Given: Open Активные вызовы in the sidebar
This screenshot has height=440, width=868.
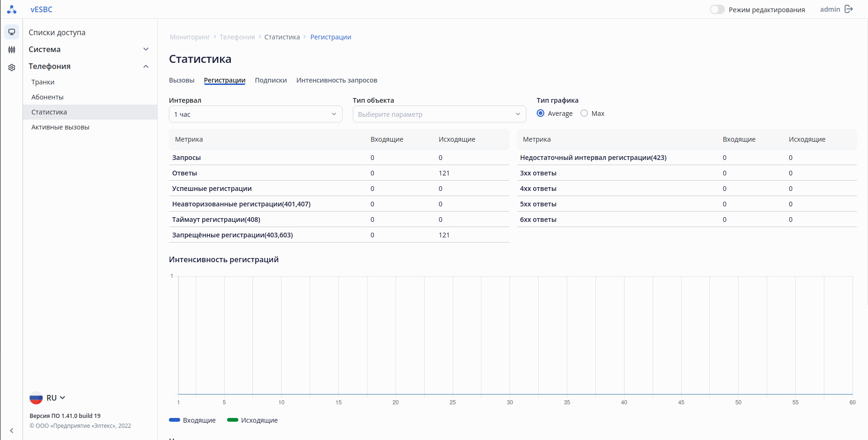Looking at the screenshot, I should pyautogui.click(x=60, y=127).
